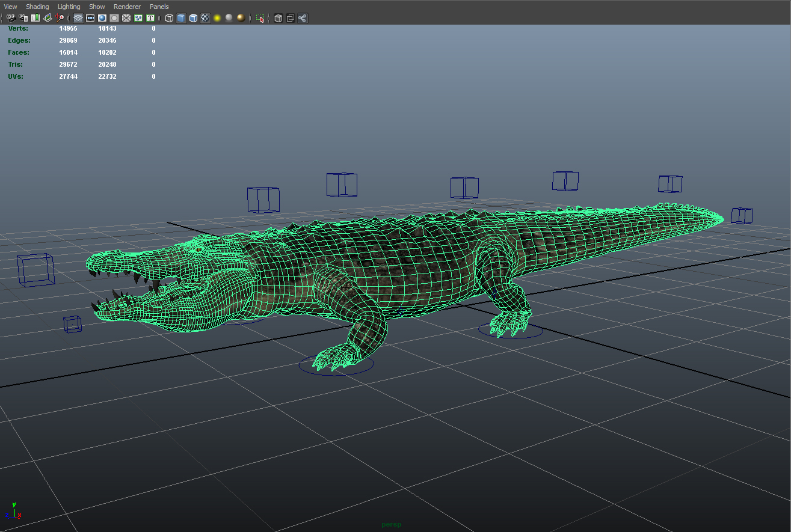Toggle the grid visibility icon

coord(78,18)
